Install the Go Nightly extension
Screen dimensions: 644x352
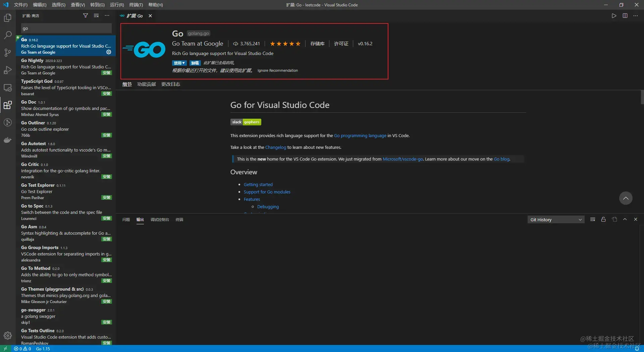tap(107, 73)
